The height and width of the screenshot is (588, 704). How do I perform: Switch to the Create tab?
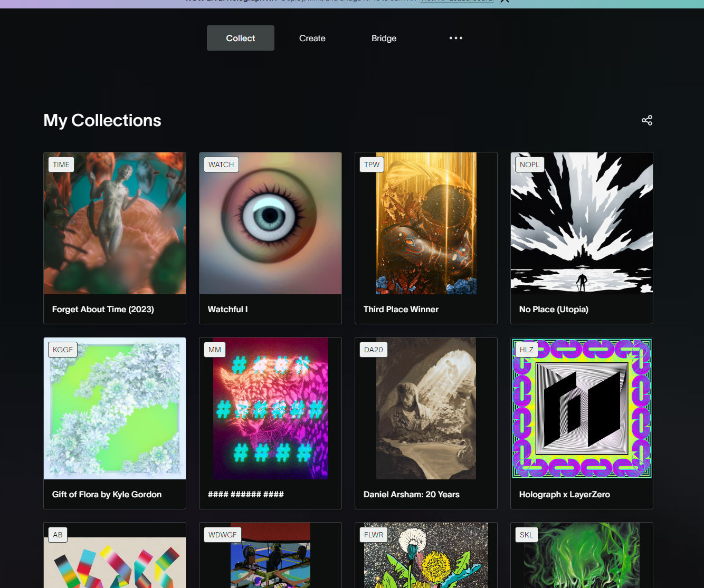click(x=312, y=38)
